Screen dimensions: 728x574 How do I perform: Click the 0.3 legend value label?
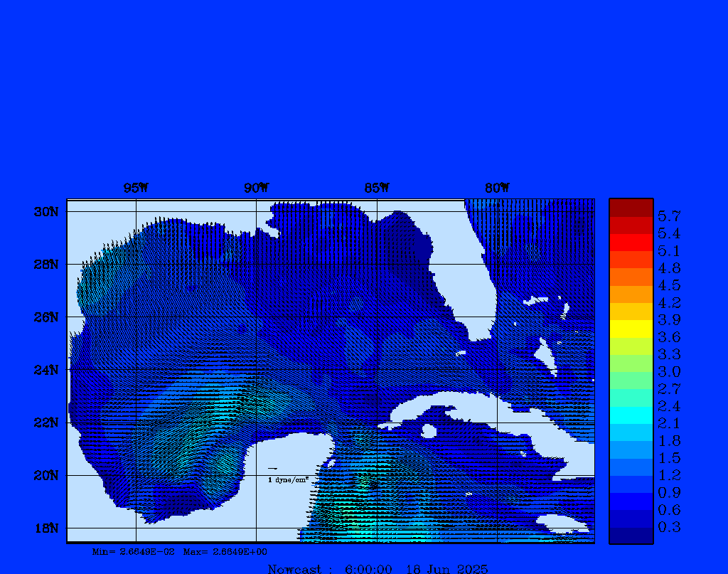click(x=669, y=527)
